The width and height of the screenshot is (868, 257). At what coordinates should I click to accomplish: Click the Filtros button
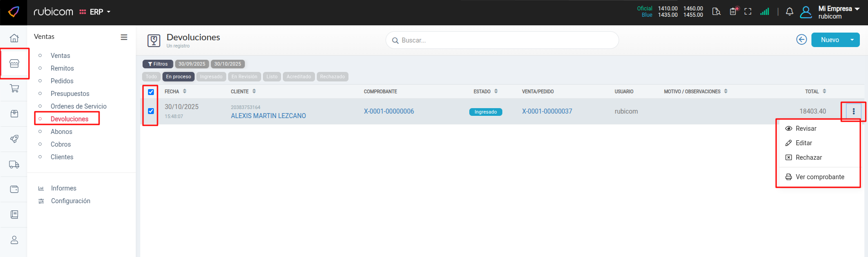[157, 64]
